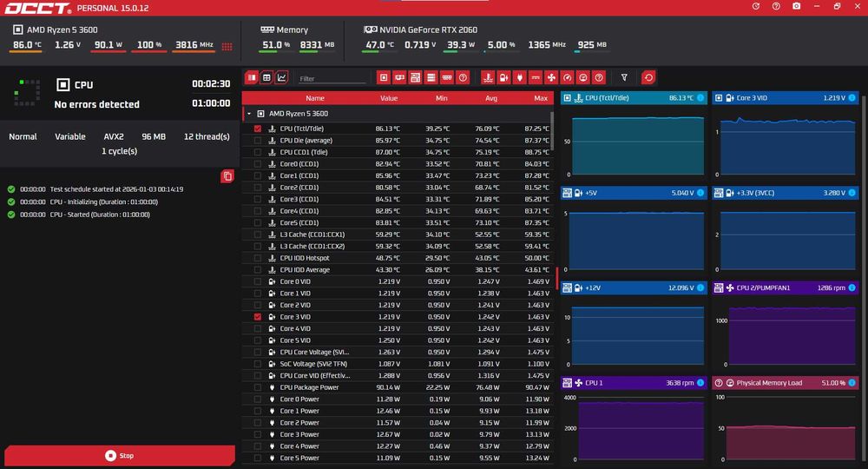Sort sensors by the Value column header
868x469 pixels.
[389, 98]
